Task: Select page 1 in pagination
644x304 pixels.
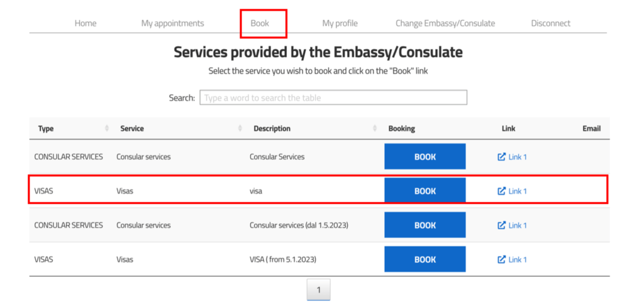Action: point(318,290)
